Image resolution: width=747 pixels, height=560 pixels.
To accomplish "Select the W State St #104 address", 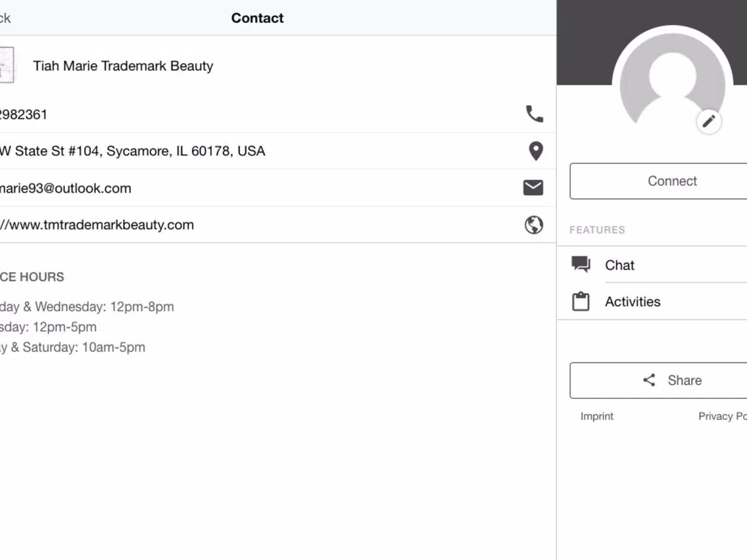I will coord(132,151).
